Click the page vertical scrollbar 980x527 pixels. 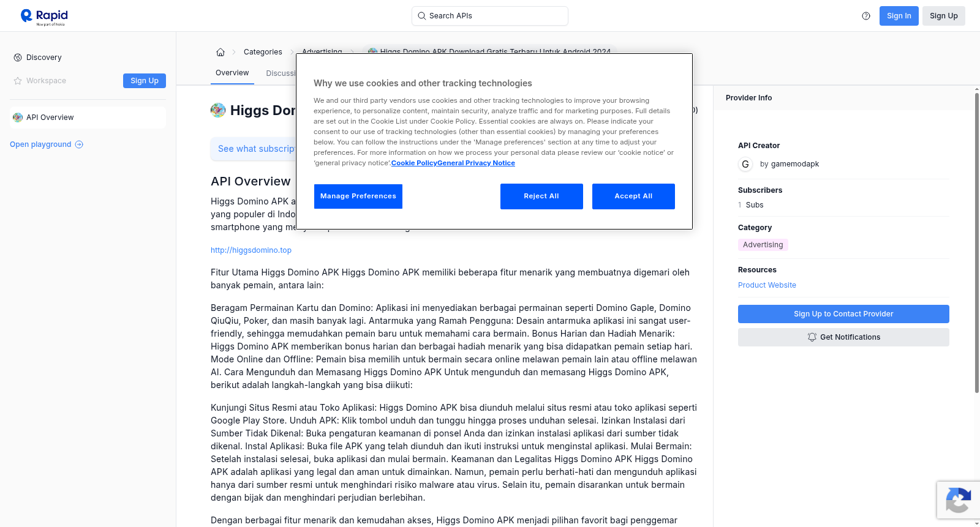[x=977, y=242]
